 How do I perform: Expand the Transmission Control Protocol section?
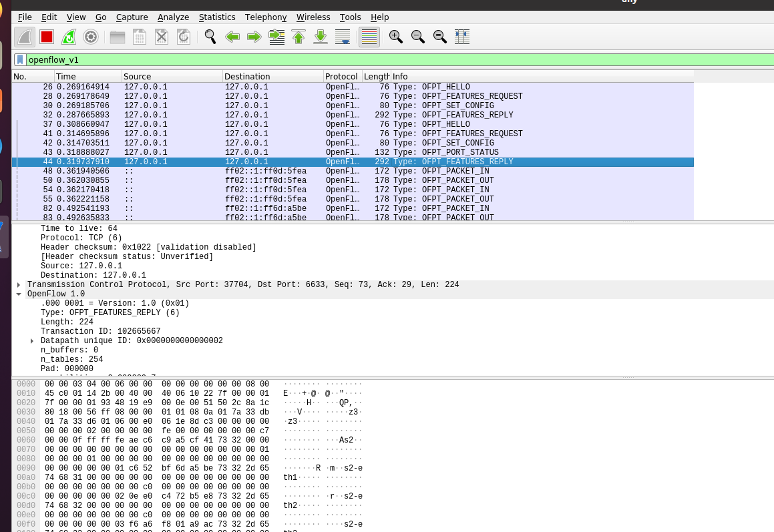point(19,285)
